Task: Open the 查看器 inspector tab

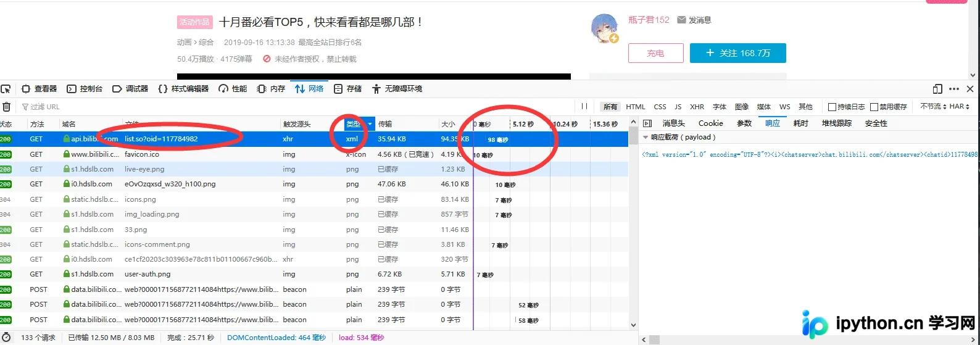Action: click(x=39, y=89)
